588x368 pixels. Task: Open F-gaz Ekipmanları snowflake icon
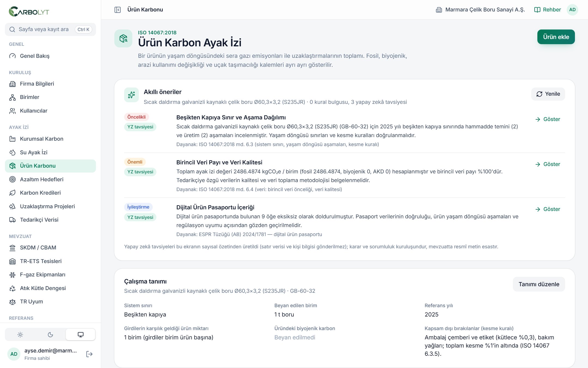(13, 275)
